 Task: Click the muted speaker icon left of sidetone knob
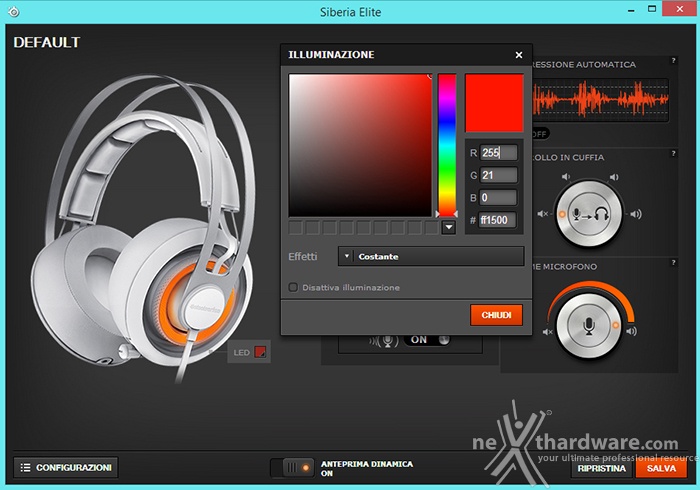pos(542,214)
